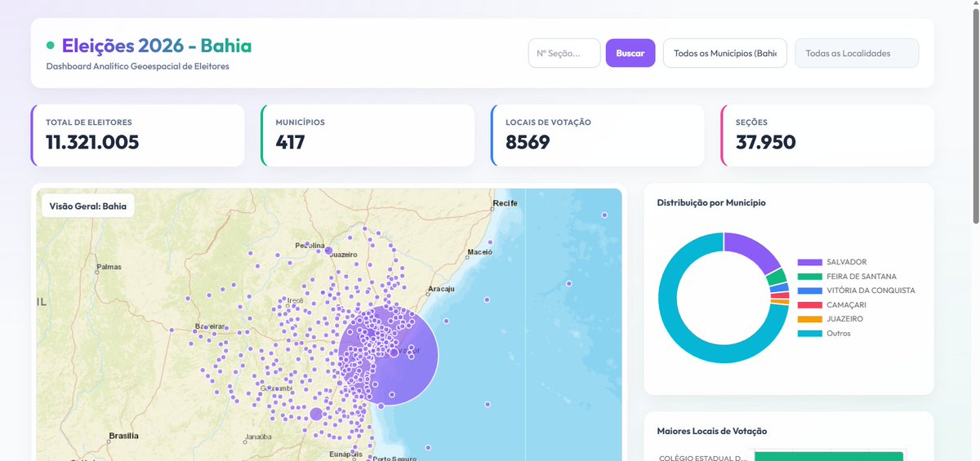Screen dimensions: 980x461
Task: Click the Distribuição por Município heading
Action: click(711, 202)
